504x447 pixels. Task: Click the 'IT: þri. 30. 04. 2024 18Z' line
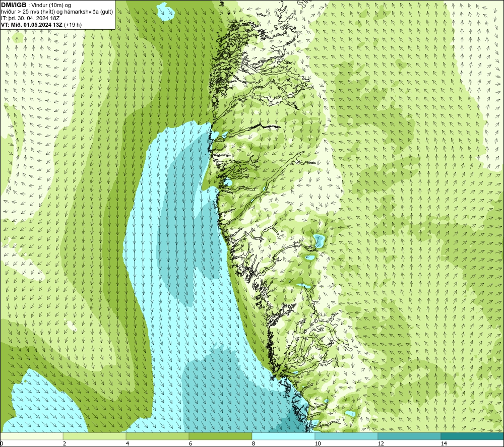(30, 18)
